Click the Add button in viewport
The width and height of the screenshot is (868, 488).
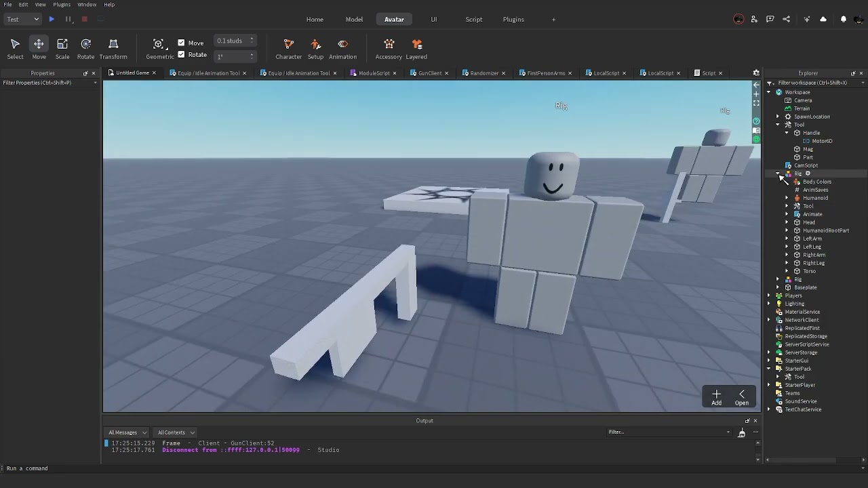(716, 397)
